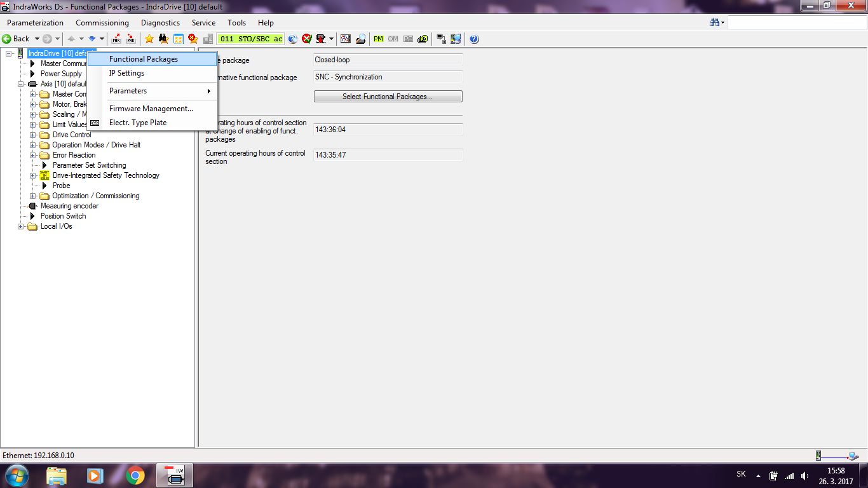Expand the Drive Control folder

pos(33,135)
